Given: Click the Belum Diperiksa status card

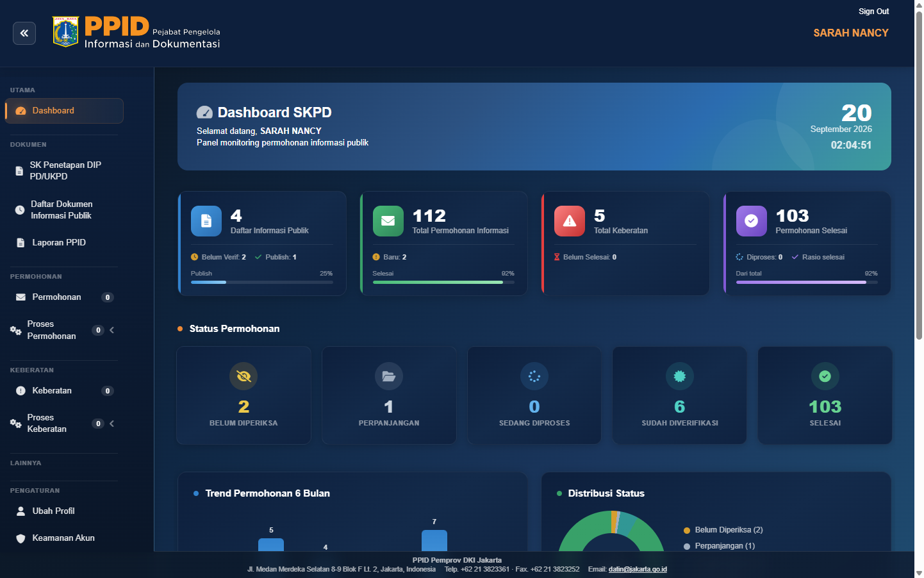Looking at the screenshot, I should 243,395.
